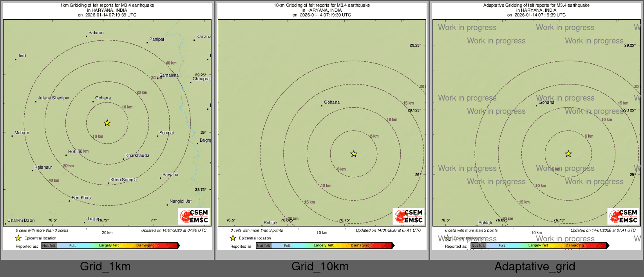Click the 'Felt' blue section of Adaptative legend
This screenshot has width=644, height=277.
pyautogui.click(x=502, y=245)
